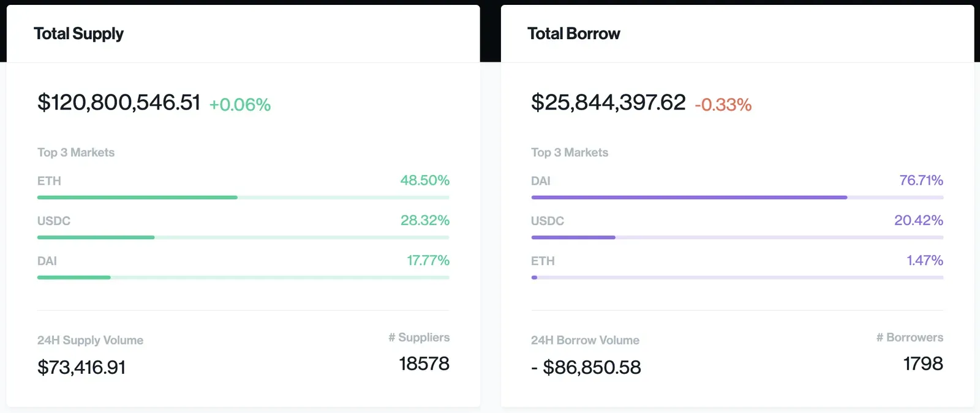Open the DAI borrow market row

pyautogui.click(x=737, y=187)
